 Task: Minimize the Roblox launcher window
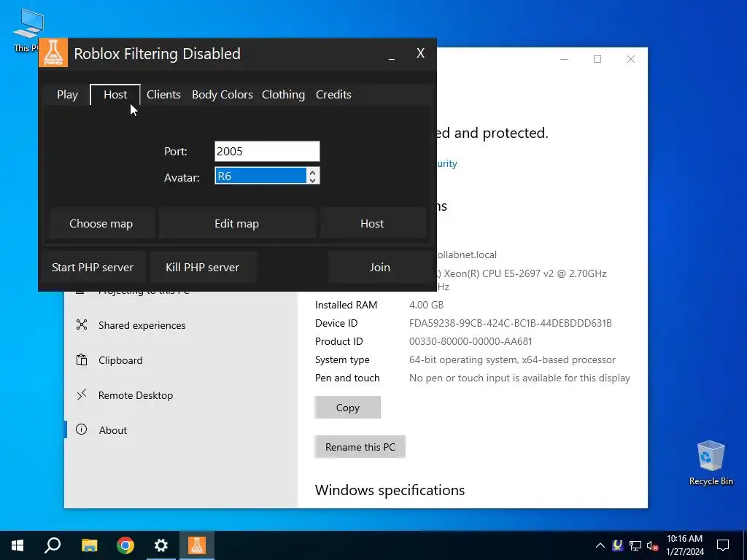tap(392, 56)
